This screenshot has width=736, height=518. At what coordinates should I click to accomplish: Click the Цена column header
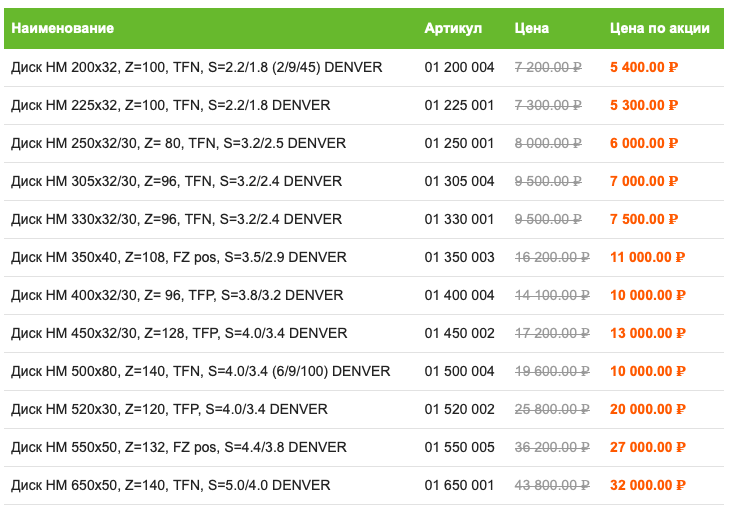(x=531, y=29)
